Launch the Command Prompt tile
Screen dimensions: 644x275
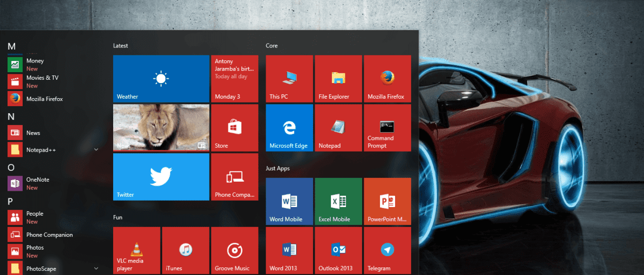click(x=387, y=128)
